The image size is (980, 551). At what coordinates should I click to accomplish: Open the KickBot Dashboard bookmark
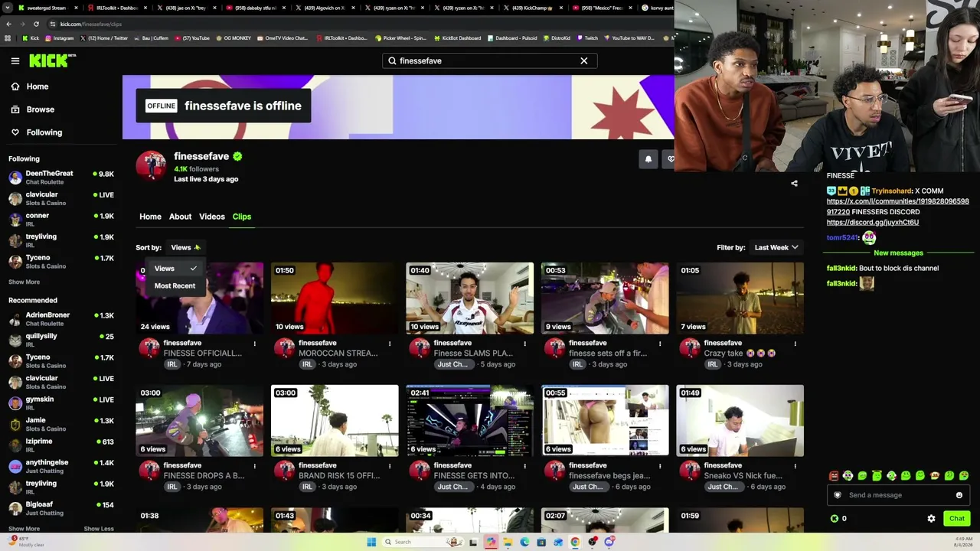(x=457, y=38)
